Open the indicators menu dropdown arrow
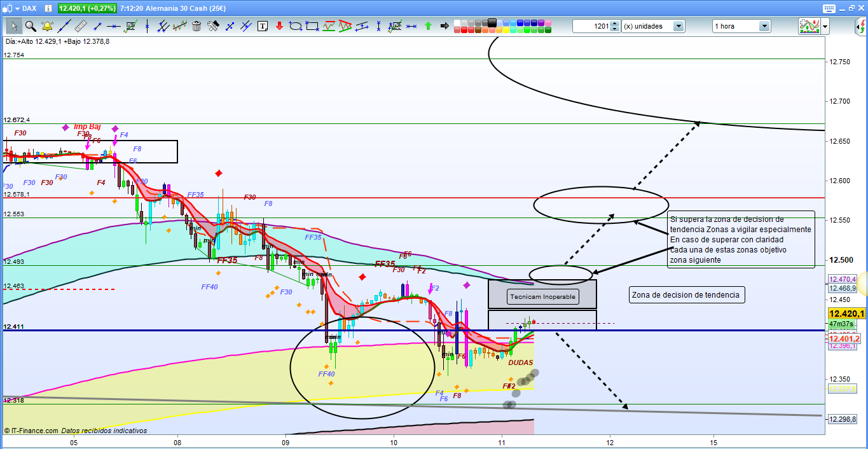The image size is (868, 449). pyautogui.click(x=825, y=26)
